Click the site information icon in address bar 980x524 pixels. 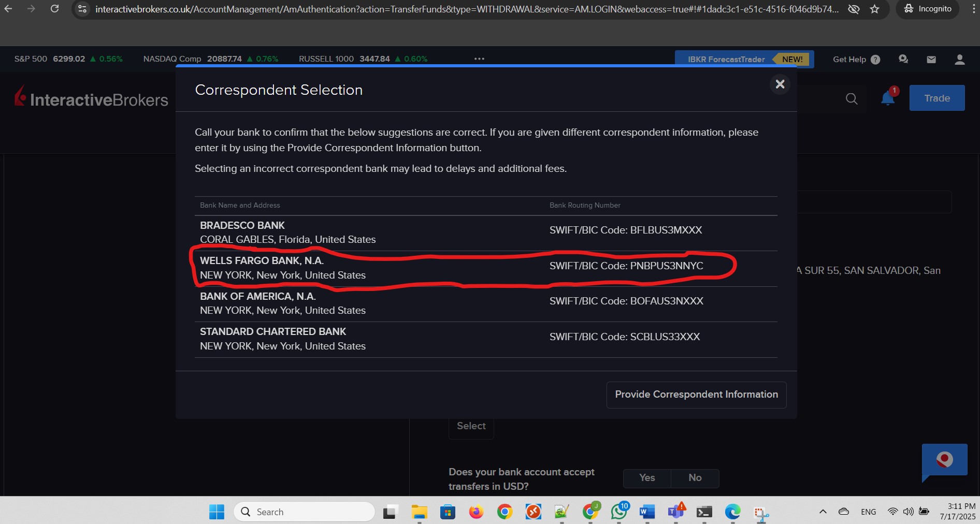tap(82, 9)
